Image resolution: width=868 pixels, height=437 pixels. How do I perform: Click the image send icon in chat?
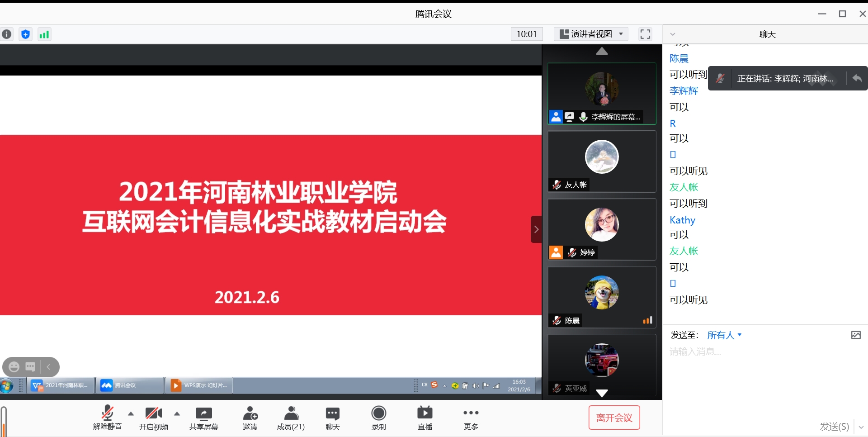pyautogui.click(x=856, y=335)
